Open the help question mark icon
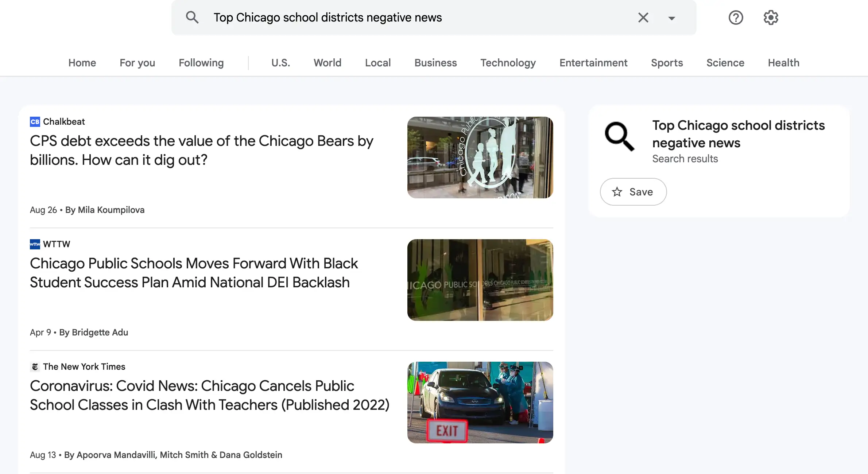868x474 pixels. (736, 18)
